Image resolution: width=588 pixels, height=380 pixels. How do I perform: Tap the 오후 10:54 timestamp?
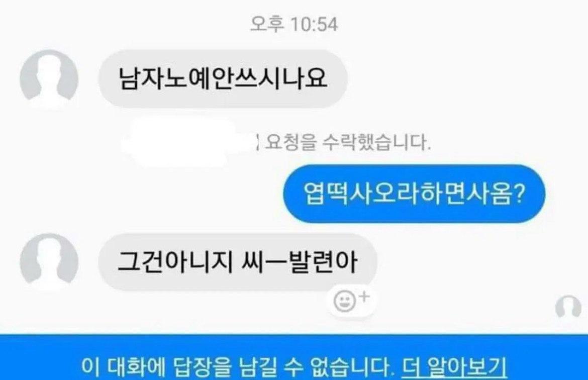click(294, 25)
